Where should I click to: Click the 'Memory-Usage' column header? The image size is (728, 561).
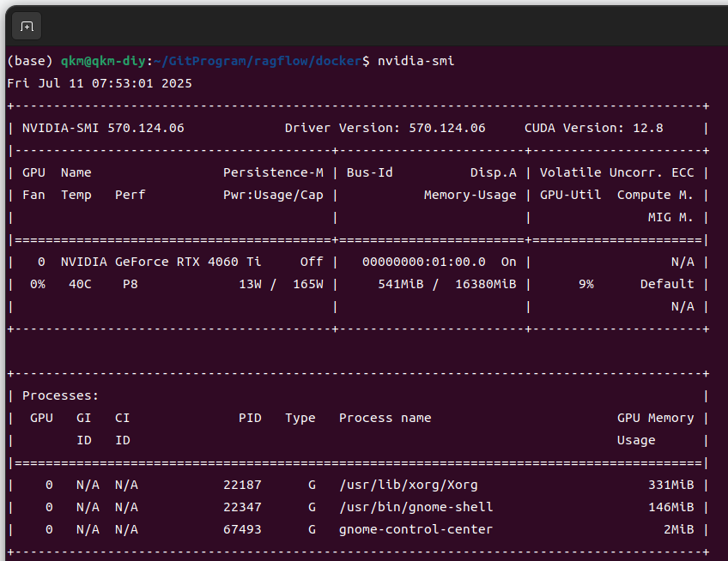470,196
